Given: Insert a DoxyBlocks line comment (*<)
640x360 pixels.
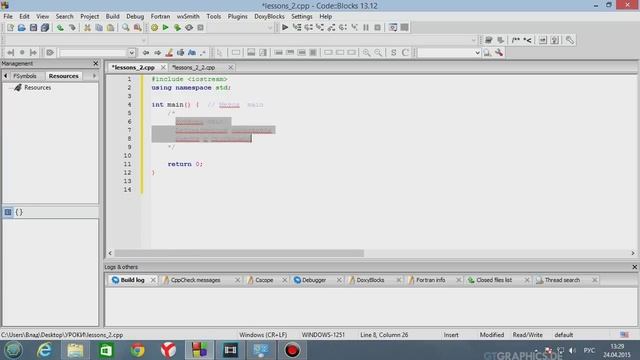Looking at the screenshot, I should [528, 40].
